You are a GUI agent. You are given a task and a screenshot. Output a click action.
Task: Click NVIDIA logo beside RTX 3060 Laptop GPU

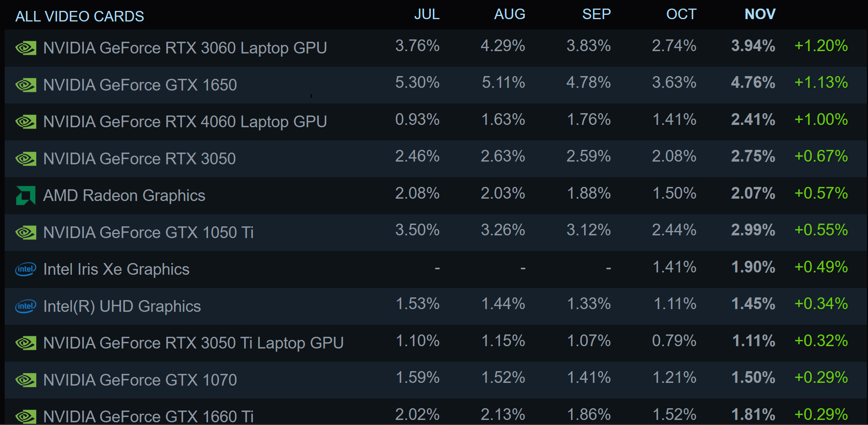pyautogui.click(x=26, y=48)
